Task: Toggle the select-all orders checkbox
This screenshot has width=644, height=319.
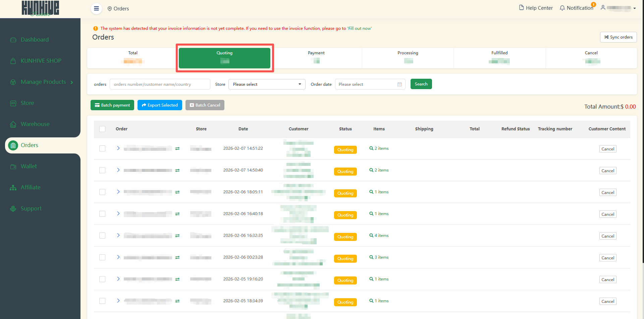Action: (x=102, y=129)
